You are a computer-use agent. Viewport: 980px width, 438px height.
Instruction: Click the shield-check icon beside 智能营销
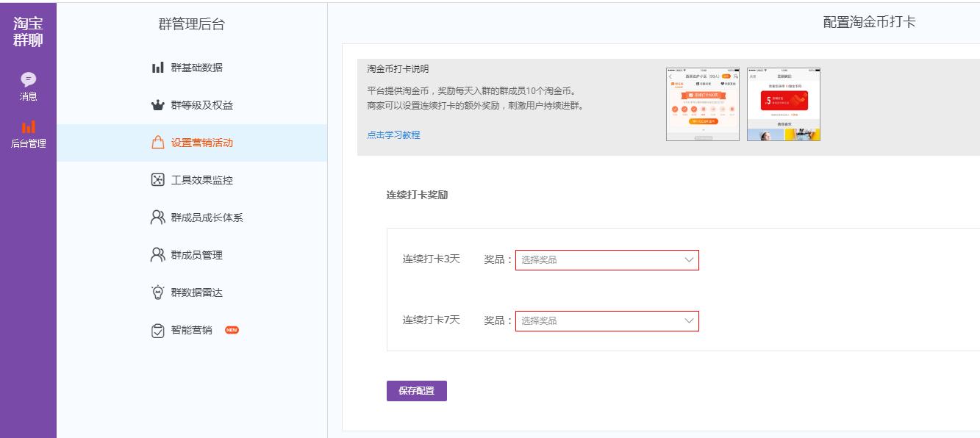(x=156, y=328)
